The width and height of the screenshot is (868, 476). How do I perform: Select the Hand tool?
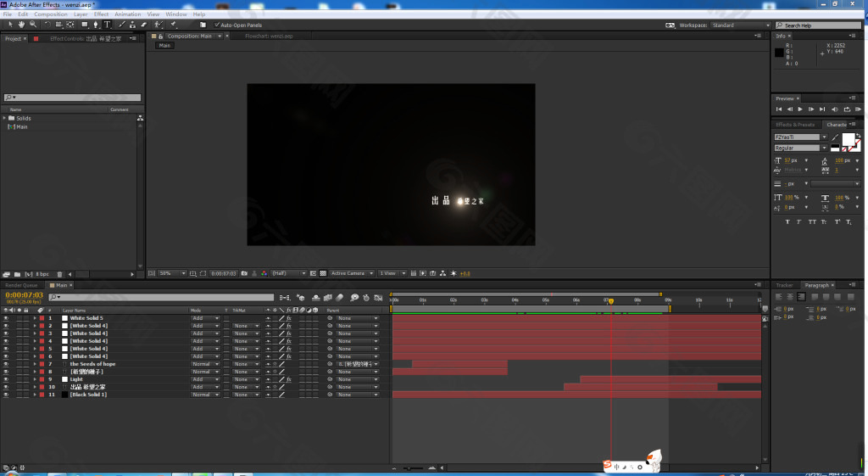click(21, 25)
